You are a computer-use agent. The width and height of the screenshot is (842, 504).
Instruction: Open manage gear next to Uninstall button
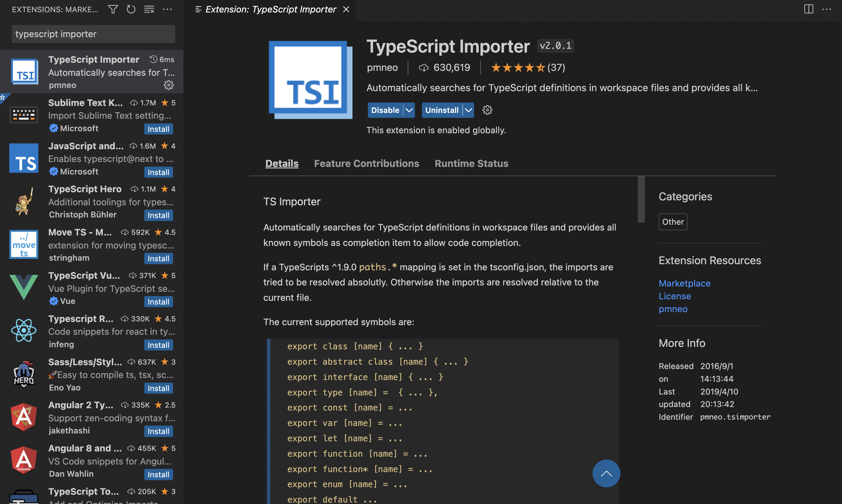487,110
